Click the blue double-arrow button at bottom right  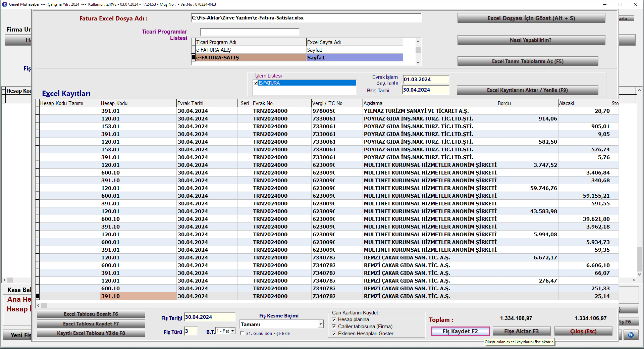(x=631, y=335)
